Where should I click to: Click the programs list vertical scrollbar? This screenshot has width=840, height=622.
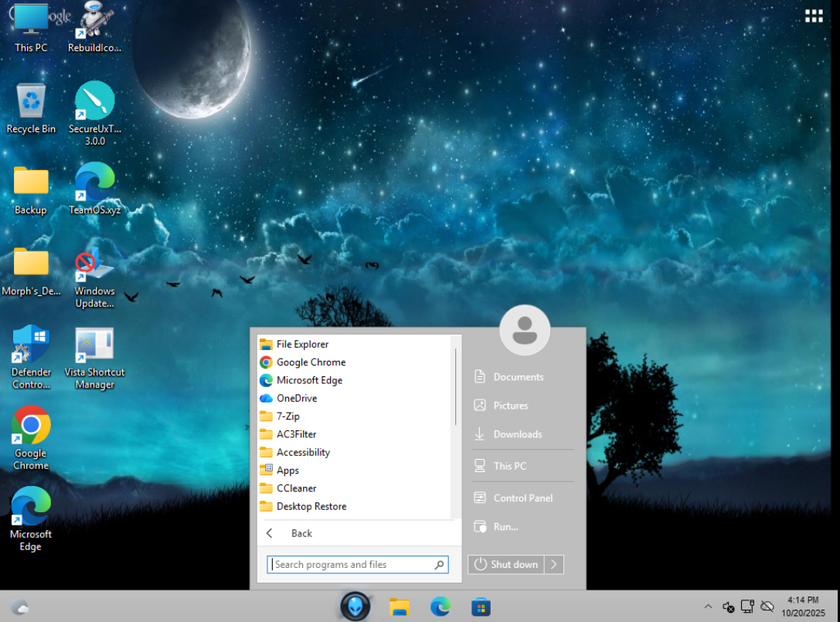[x=455, y=386]
